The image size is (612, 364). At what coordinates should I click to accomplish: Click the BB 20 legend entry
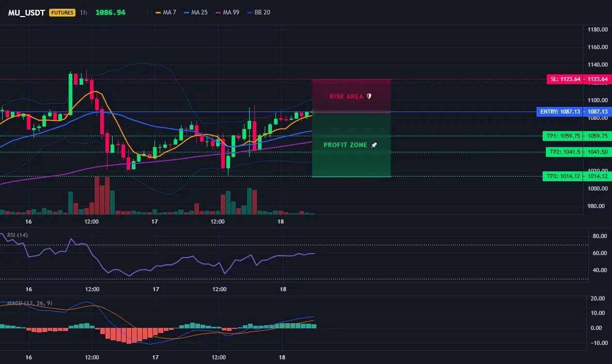259,12
